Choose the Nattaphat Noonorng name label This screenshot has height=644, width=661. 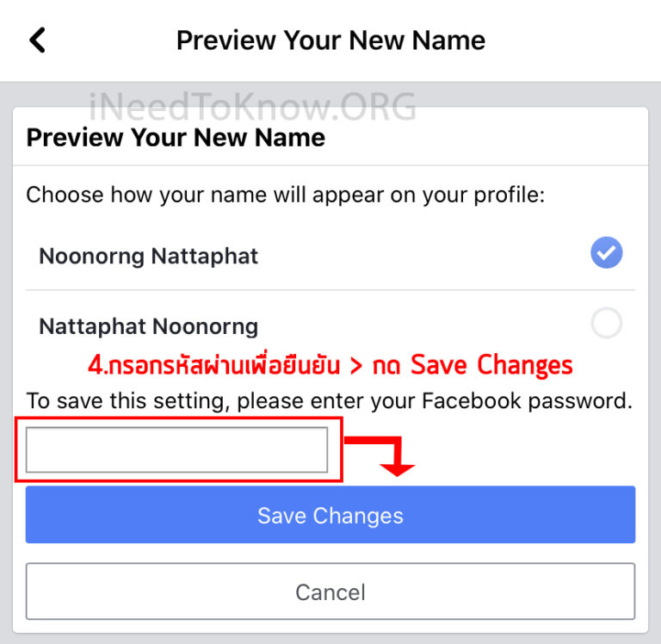149,326
